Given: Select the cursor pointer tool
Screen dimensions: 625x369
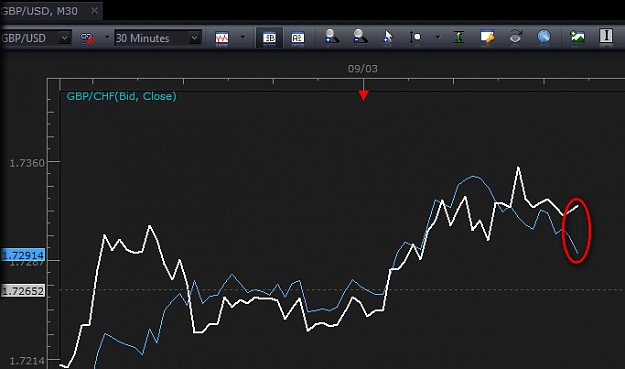Looking at the screenshot, I should coord(388,37).
